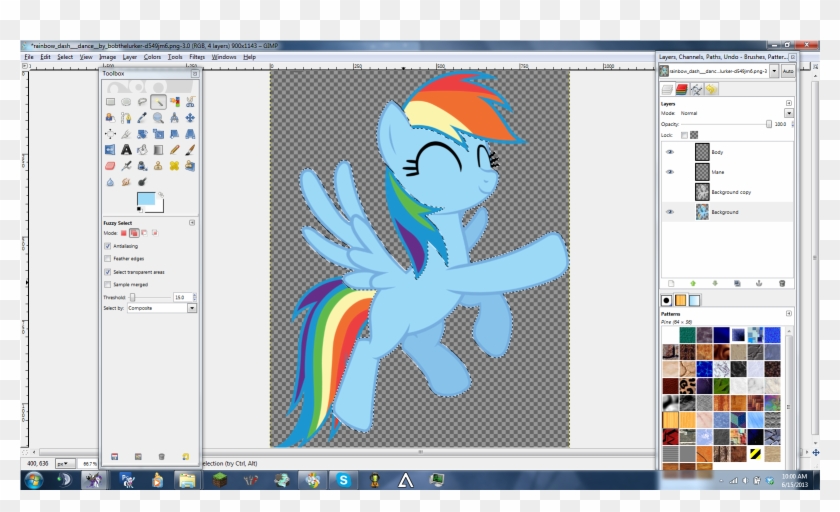The width and height of the screenshot is (840, 512).
Task: Select the Rotate tool
Action: [142, 134]
